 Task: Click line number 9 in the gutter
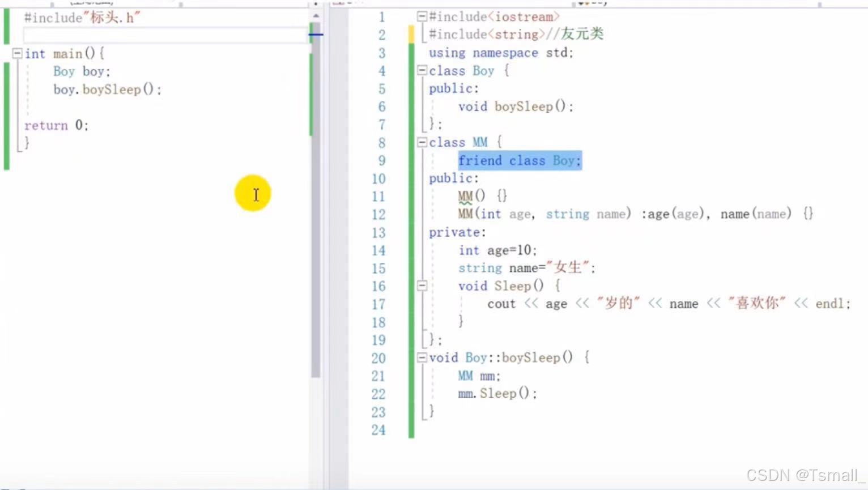tap(381, 161)
